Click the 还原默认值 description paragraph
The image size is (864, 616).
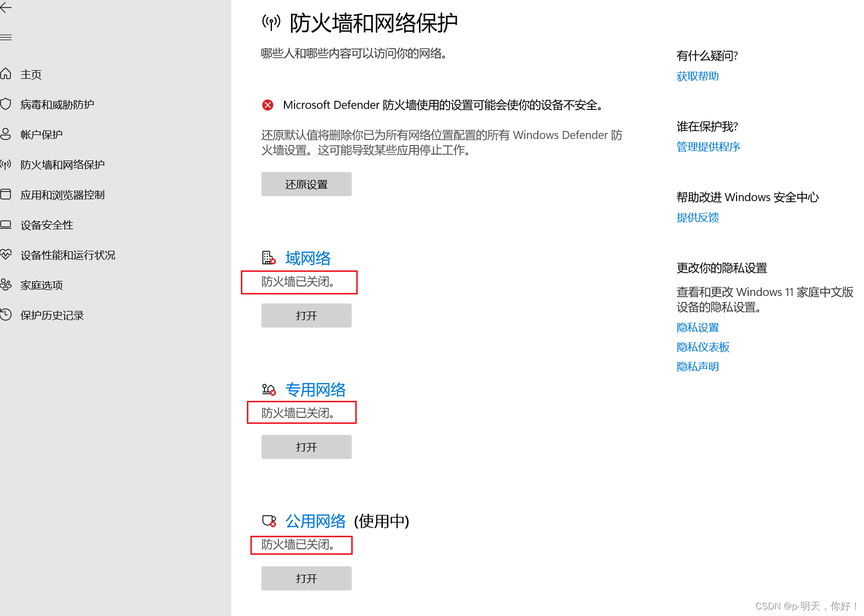[x=442, y=142]
